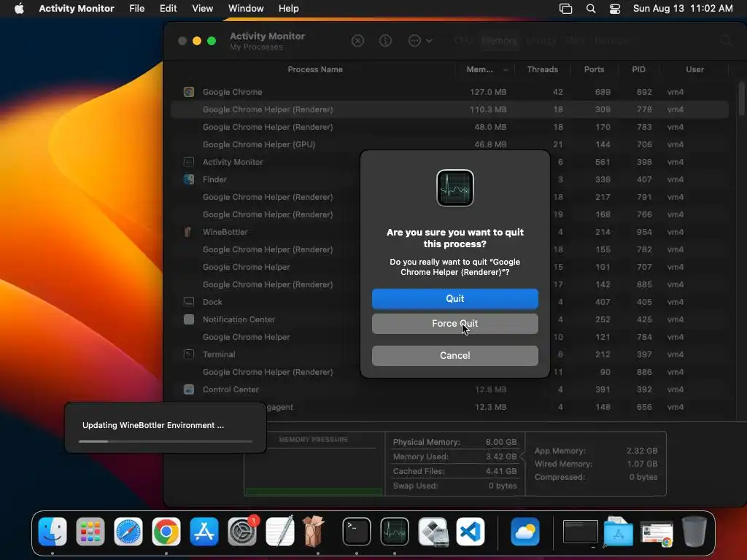
Task: Click the 127.0 MB memory value
Action: [x=488, y=92]
